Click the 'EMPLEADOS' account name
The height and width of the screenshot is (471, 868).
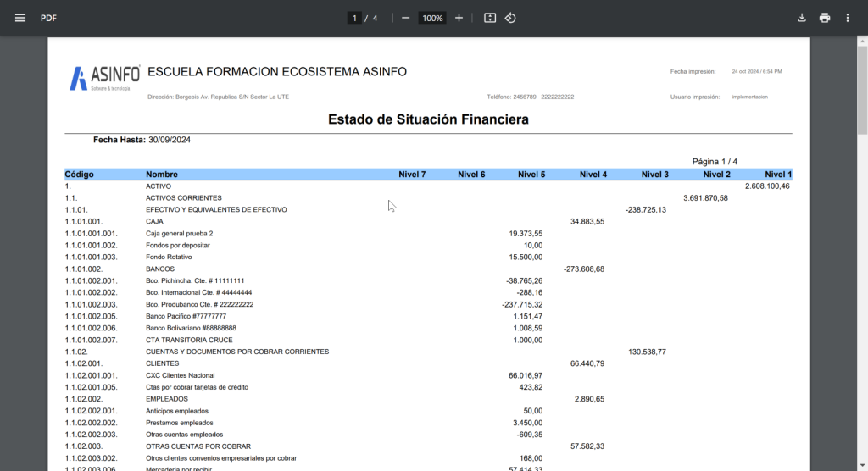(x=167, y=399)
